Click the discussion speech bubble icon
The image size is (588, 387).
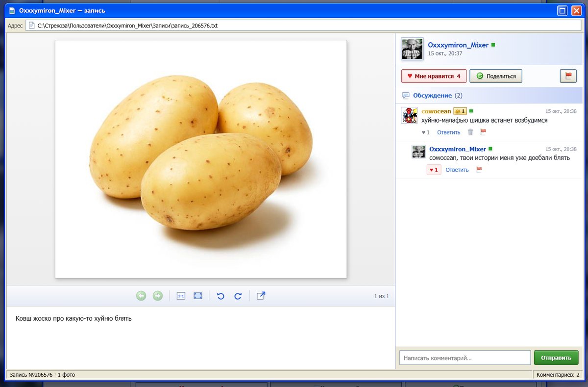405,95
